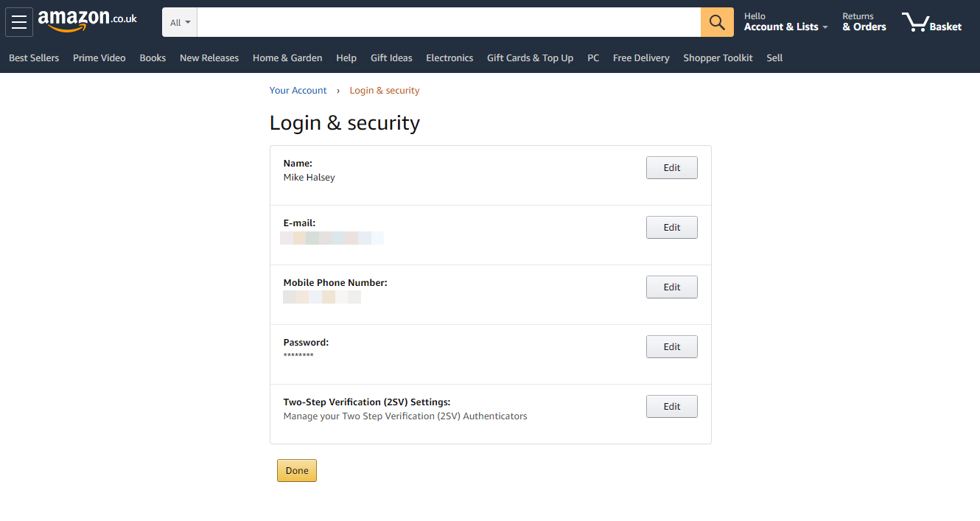Viewport: 980px width, 521px height.
Task: Open Best Sellers in navigation bar
Action: (34, 58)
